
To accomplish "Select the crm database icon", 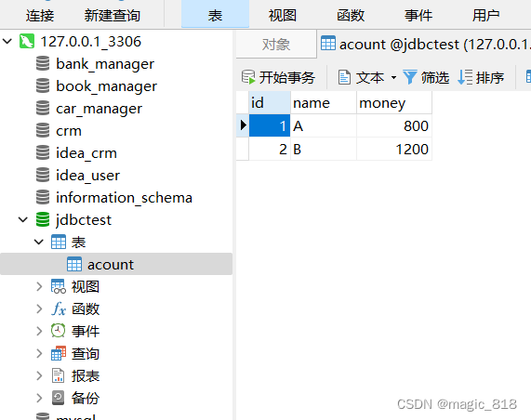I will click(x=43, y=131).
